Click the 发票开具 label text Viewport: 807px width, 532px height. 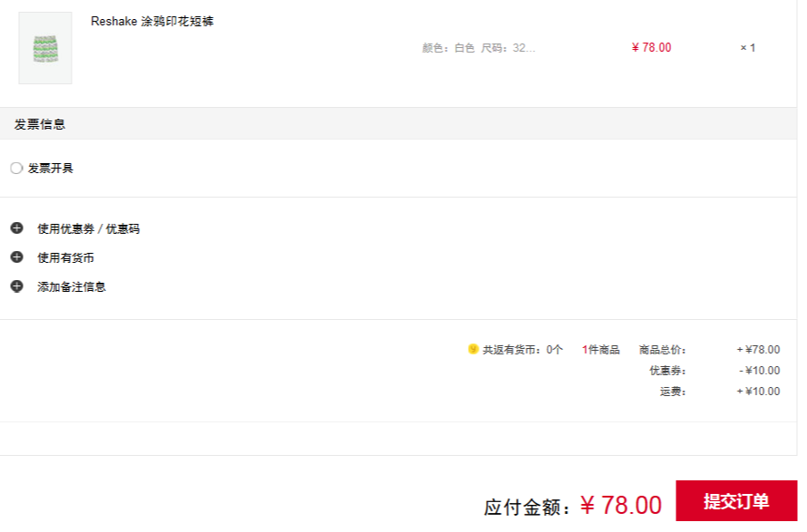click(51, 169)
